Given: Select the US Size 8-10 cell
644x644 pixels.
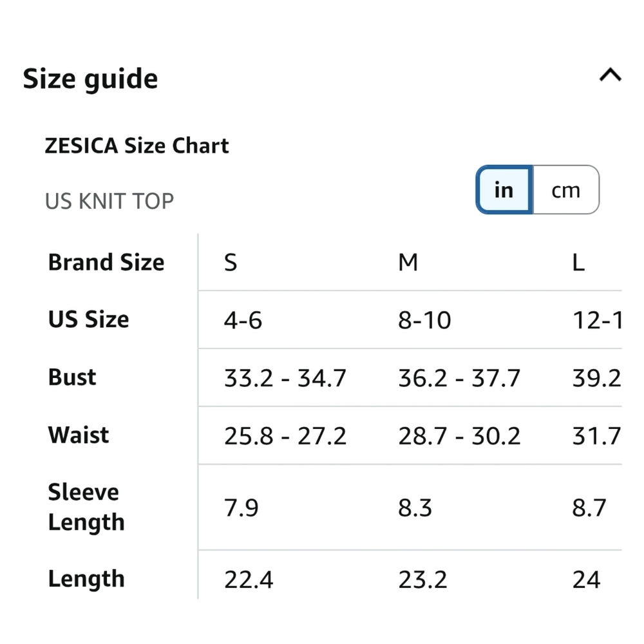Looking at the screenshot, I should tap(424, 320).
